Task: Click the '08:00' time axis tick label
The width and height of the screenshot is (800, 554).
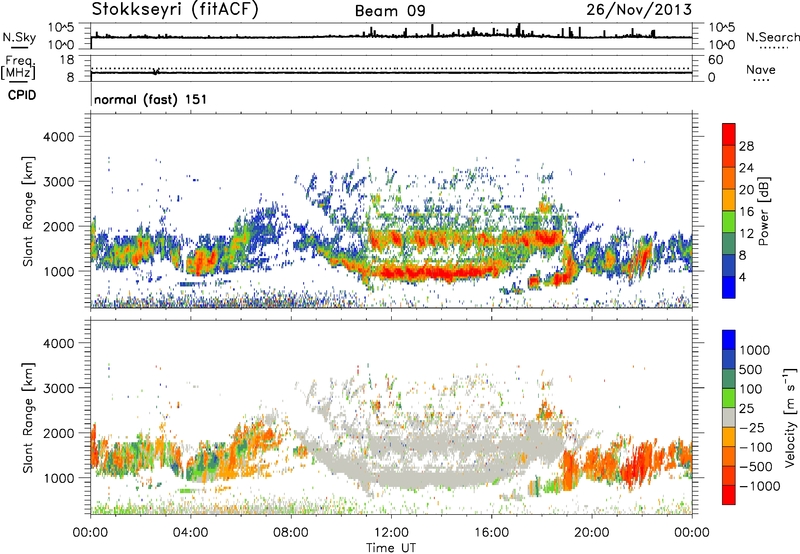Action: [x=291, y=533]
